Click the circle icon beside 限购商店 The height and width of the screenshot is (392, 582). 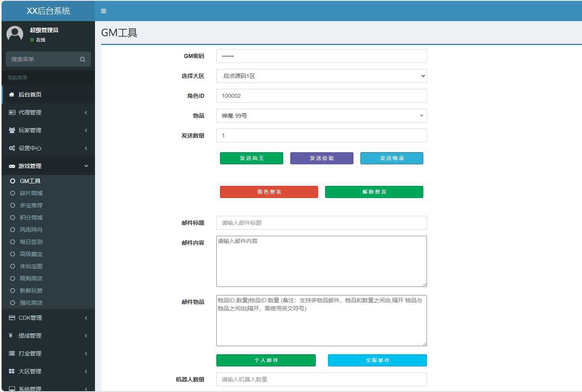[13, 278]
